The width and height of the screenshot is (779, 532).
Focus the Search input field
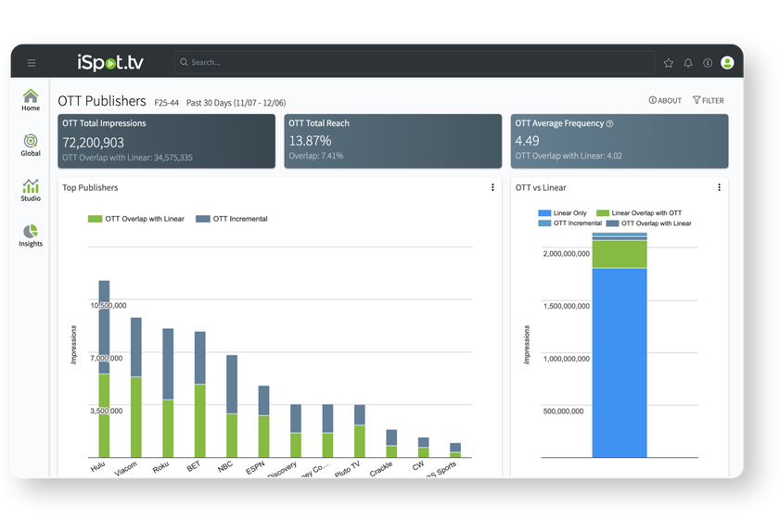(x=415, y=62)
